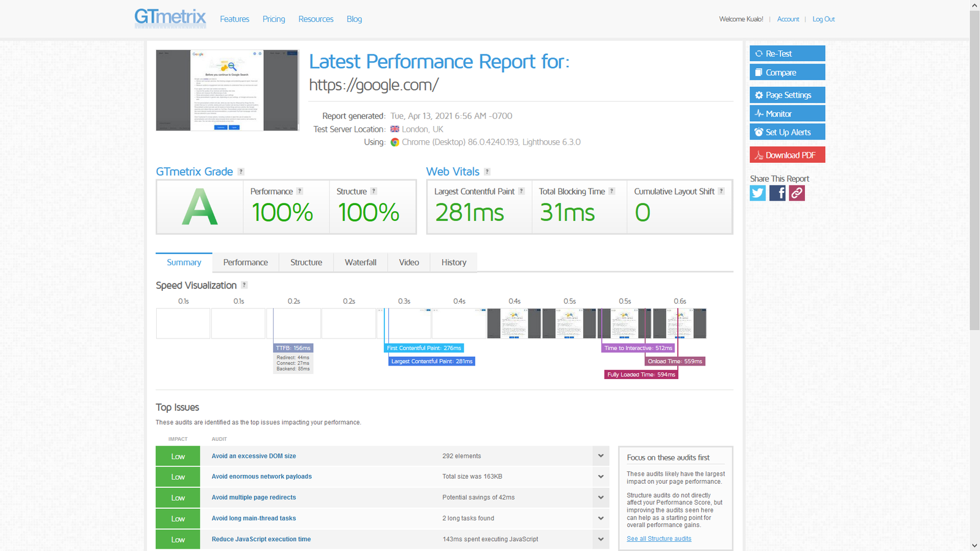Image resolution: width=980 pixels, height=551 pixels.
Task: Open the Video tab
Action: (409, 262)
